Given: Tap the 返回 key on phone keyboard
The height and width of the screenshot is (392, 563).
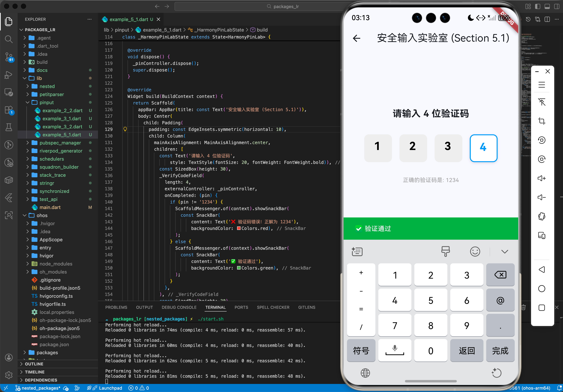Looking at the screenshot, I should (467, 351).
